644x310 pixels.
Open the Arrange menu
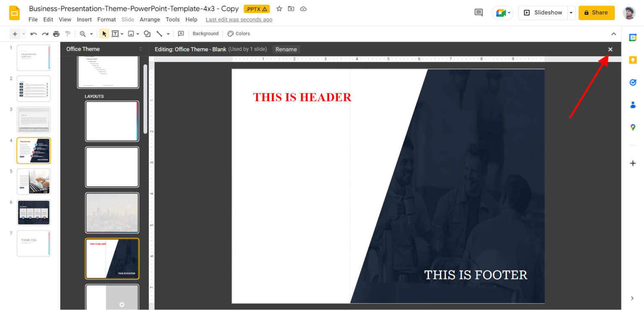point(150,19)
